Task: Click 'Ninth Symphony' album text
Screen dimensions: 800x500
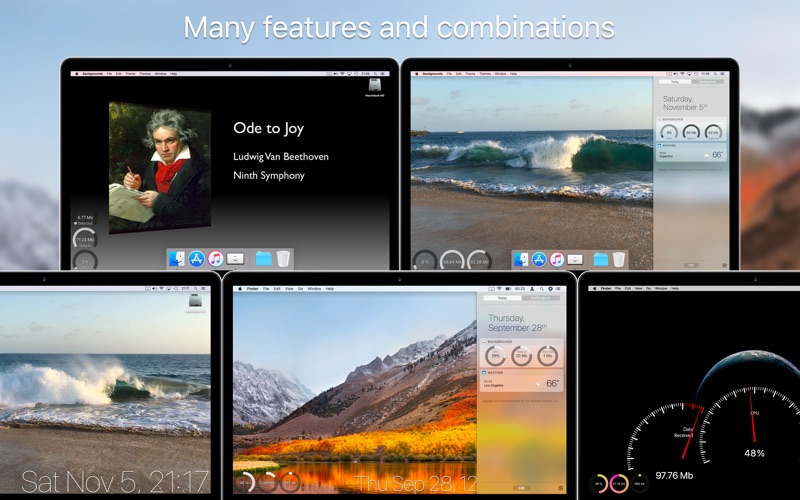Action: (x=269, y=176)
